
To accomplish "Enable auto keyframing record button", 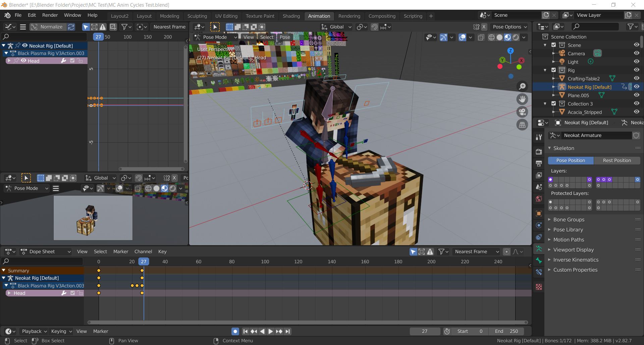I will point(235,331).
